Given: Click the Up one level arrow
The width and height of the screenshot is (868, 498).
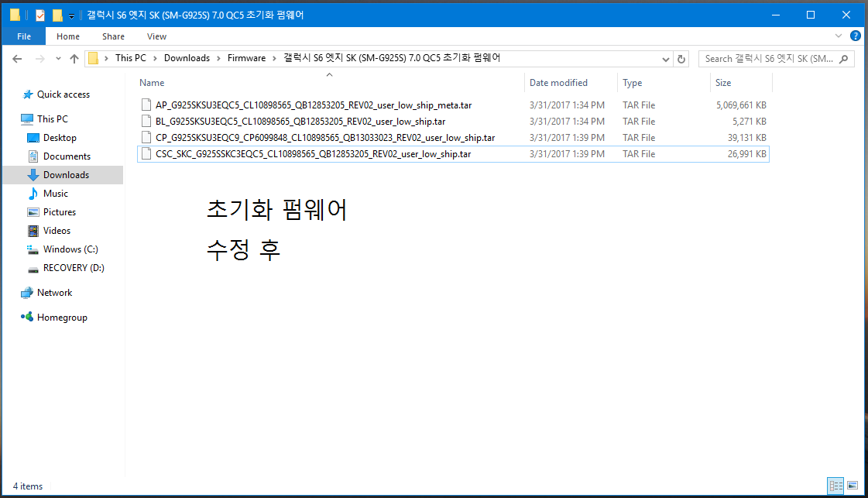Looking at the screenshot, I should tap(74, 59).
